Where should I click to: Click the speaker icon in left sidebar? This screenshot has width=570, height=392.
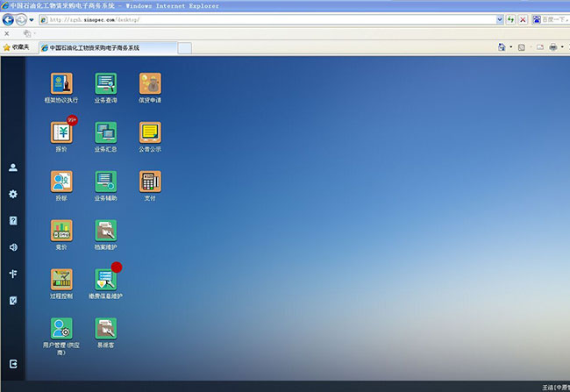[13, 247]
